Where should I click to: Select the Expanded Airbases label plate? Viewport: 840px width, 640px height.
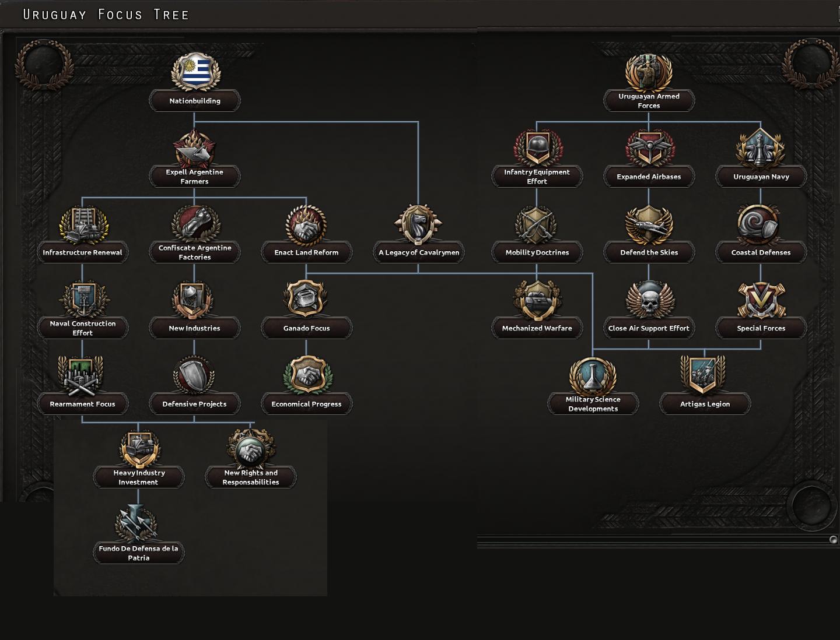[649, 177]
